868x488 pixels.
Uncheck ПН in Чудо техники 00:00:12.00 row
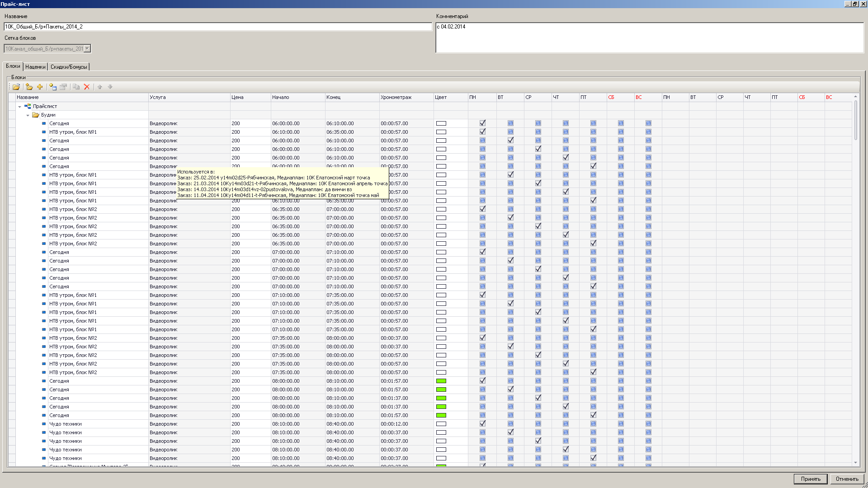(482, 424)
